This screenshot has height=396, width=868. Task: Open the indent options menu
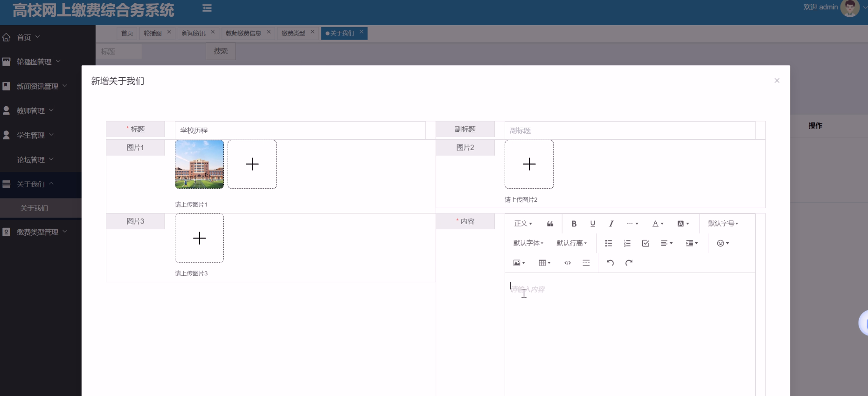(x=692, y=243)
